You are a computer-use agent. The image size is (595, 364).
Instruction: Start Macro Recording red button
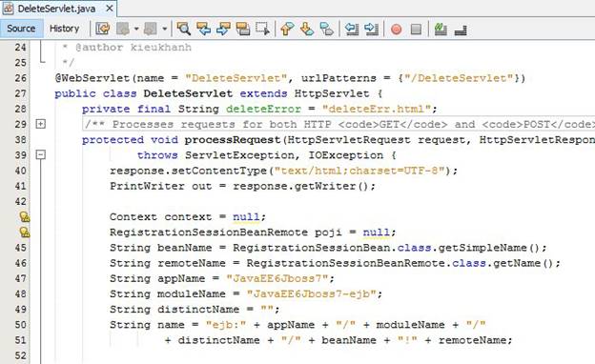pos(396,30)
